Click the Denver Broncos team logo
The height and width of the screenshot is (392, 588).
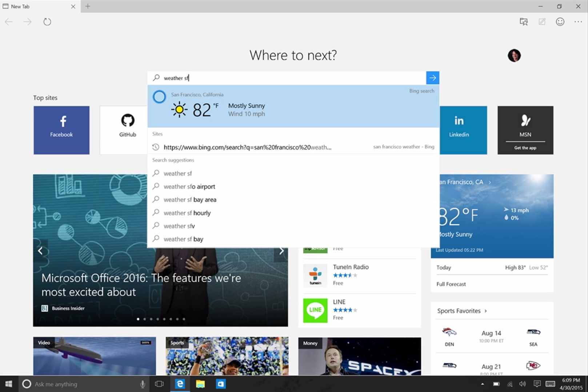[x=449, y=332]
